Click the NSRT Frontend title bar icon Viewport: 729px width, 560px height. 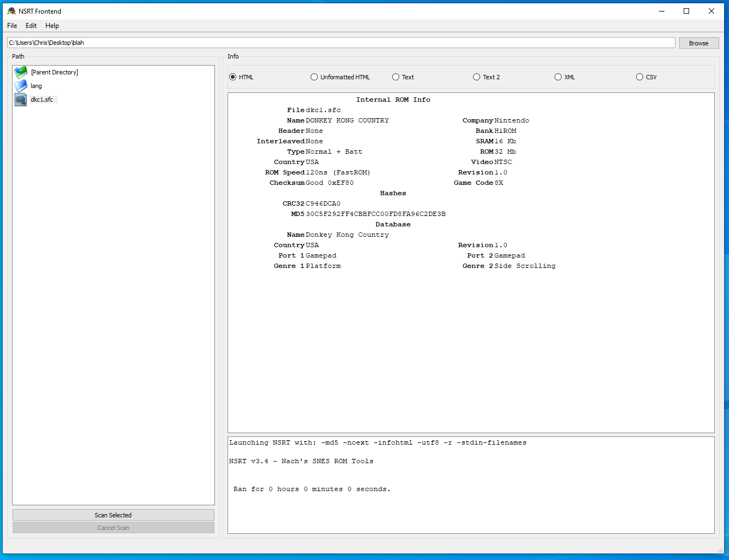coord(11,11)
